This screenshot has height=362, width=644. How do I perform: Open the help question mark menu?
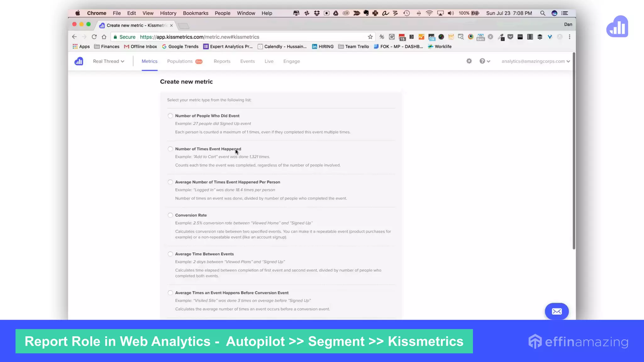coord(485,61)
